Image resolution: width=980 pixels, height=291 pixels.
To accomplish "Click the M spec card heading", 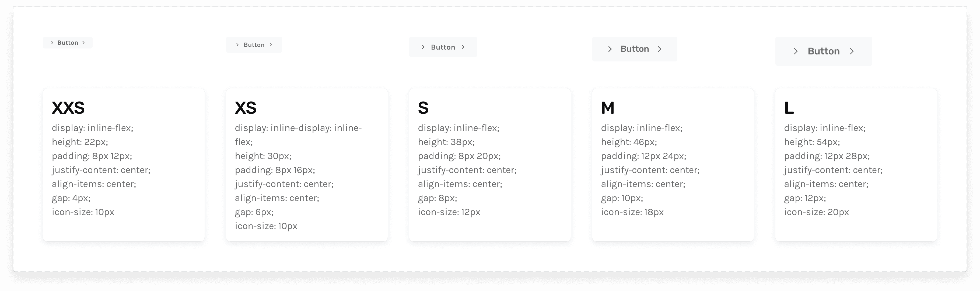I will tap(608, 108).
